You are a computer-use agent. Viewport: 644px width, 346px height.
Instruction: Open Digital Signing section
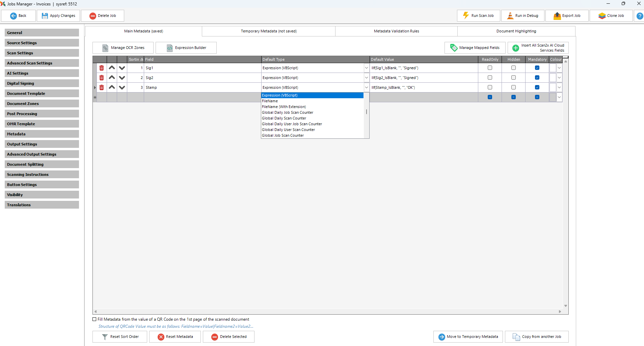pos(42,83)
